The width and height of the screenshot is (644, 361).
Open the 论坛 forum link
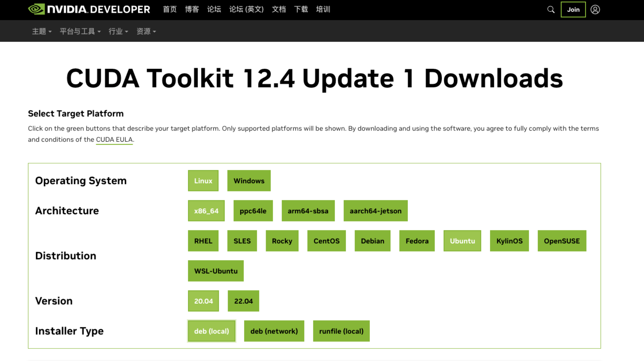(x=214, y=9)
